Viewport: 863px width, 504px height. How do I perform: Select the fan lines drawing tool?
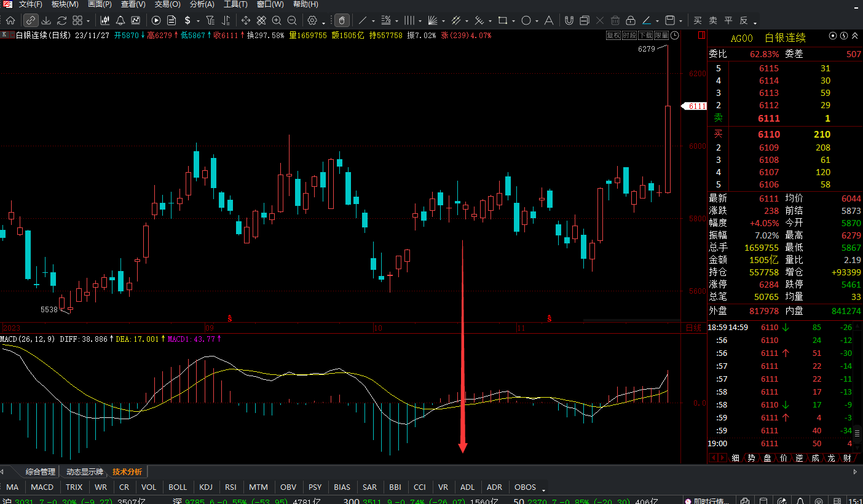[x=433, y=20]
